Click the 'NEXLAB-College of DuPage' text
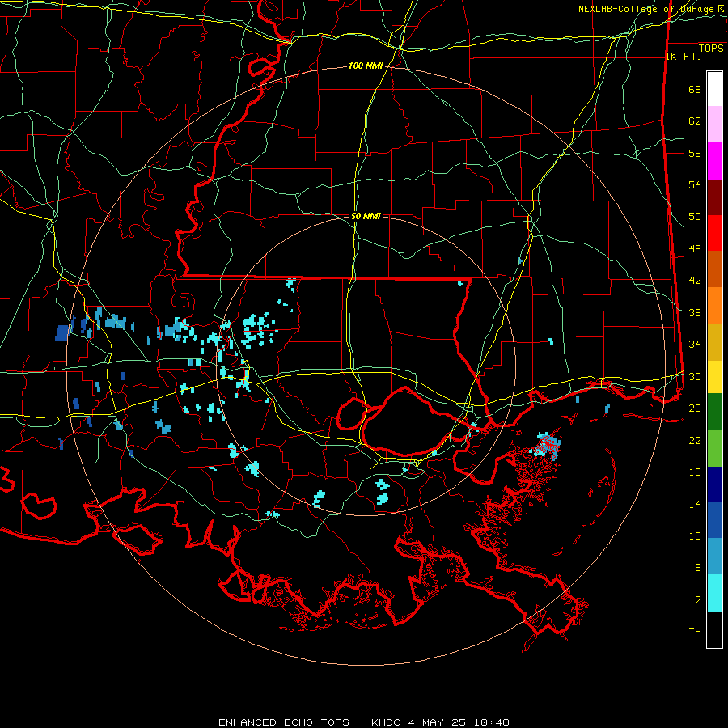The width and height of the screenshot is (728, 728). click(647, 9)
